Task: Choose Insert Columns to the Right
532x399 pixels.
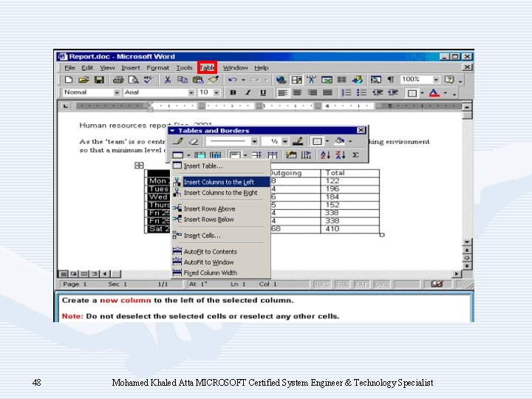Action: (x=220, y=192)
